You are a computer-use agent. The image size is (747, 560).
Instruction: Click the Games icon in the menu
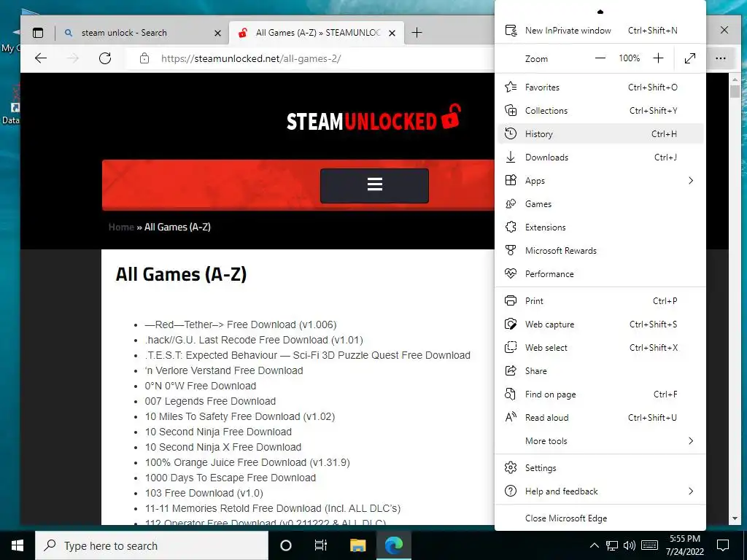[511, 204]
